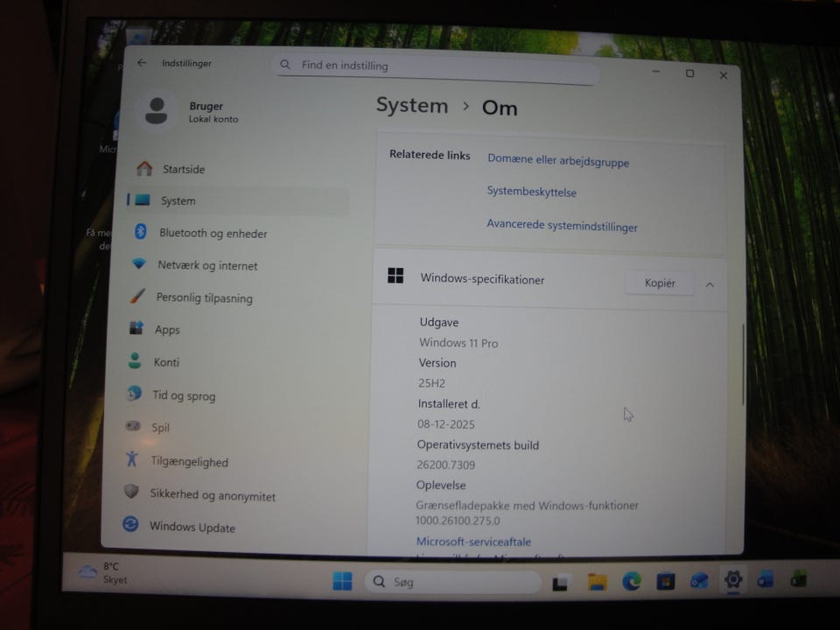
Task: Click the Netværk wifi icon
Action: [139, 263]
